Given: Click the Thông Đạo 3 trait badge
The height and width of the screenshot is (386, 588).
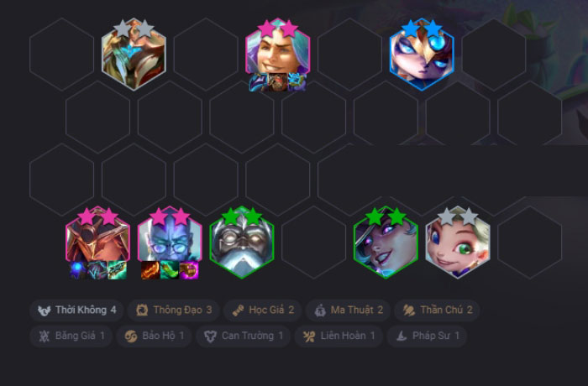Looking at the screenshot, I should click(173, 310).
